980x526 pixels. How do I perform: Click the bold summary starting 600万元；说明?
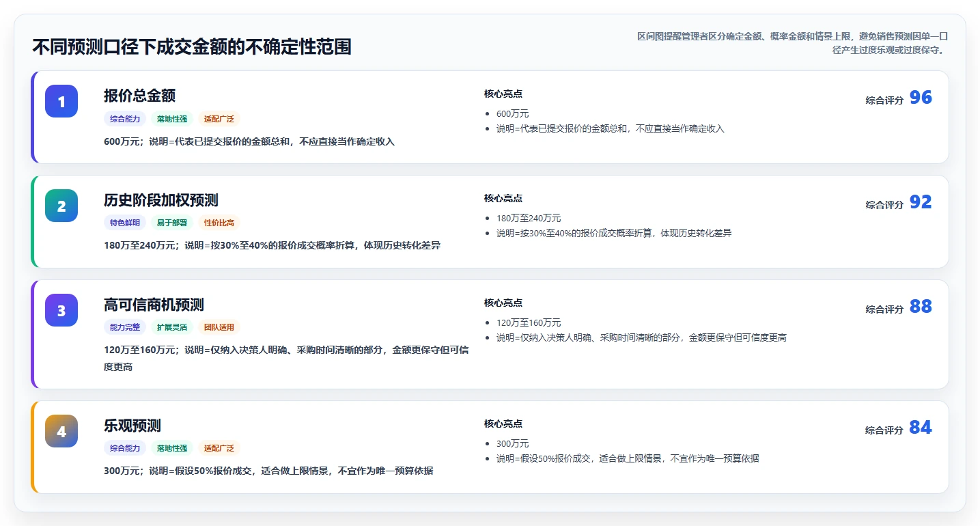[x=249, y=141]
